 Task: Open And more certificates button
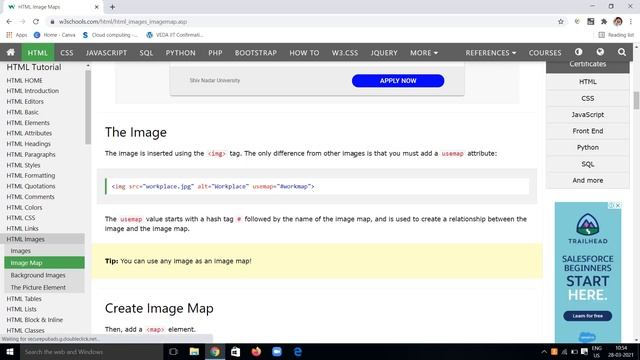point(588,180)
